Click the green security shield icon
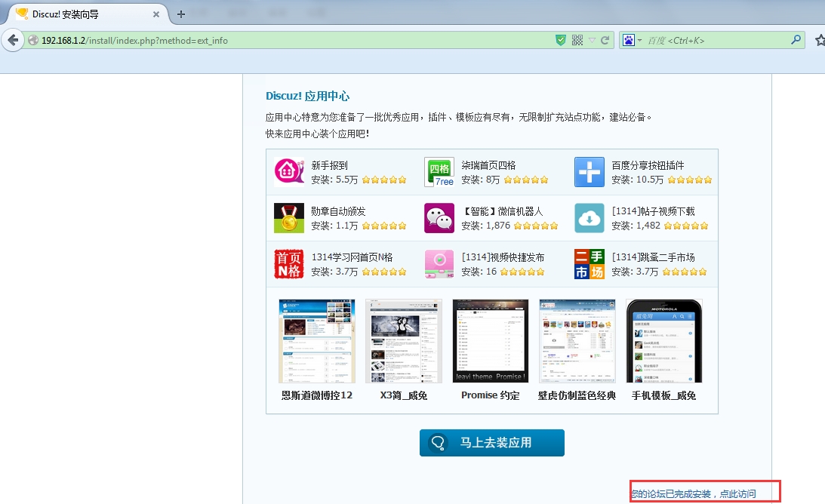Screen dimensions: 825x504 [x=561, y=40]
